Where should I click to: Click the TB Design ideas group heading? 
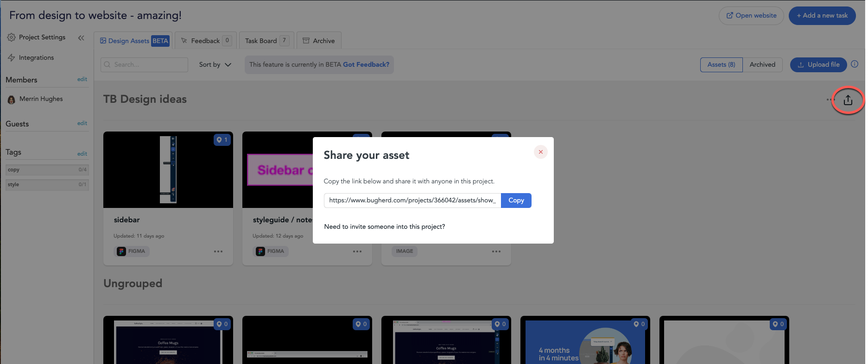click(x=145, y=99)
